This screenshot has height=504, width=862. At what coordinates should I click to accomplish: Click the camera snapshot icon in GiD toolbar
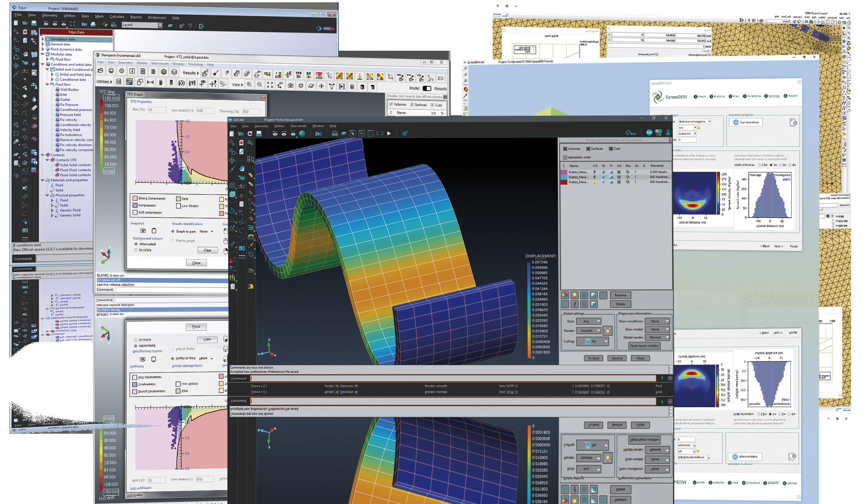318,134
